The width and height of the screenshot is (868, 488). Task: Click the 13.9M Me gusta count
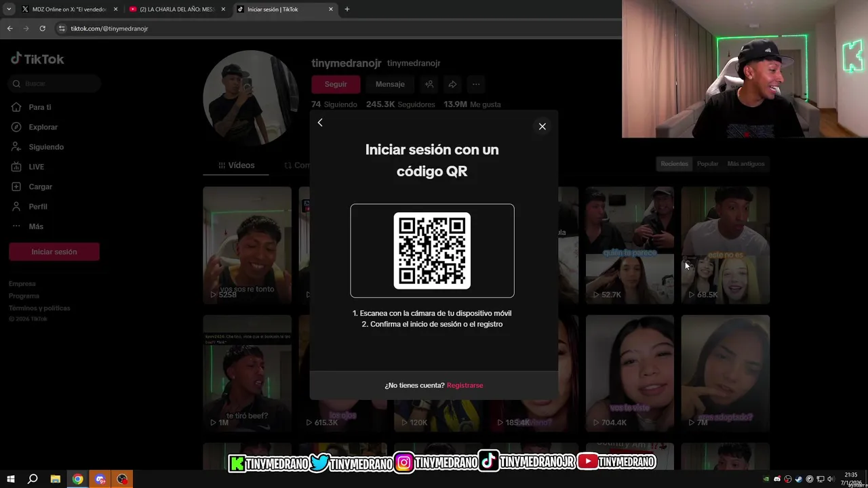tap(472, 104)
